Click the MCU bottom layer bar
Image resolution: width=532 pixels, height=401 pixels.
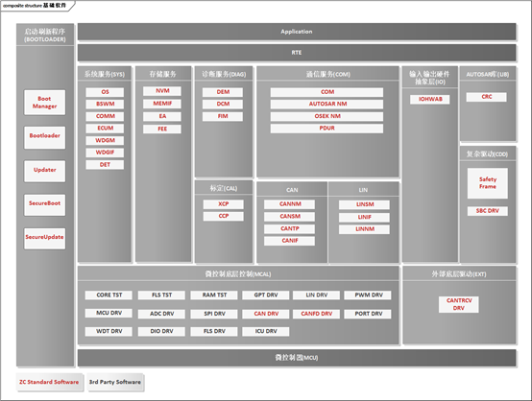(297, 358)
